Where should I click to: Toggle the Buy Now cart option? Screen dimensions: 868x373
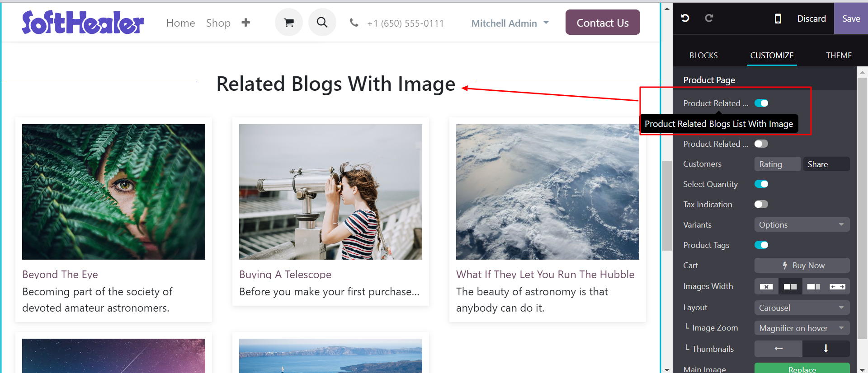coord(802,266)
